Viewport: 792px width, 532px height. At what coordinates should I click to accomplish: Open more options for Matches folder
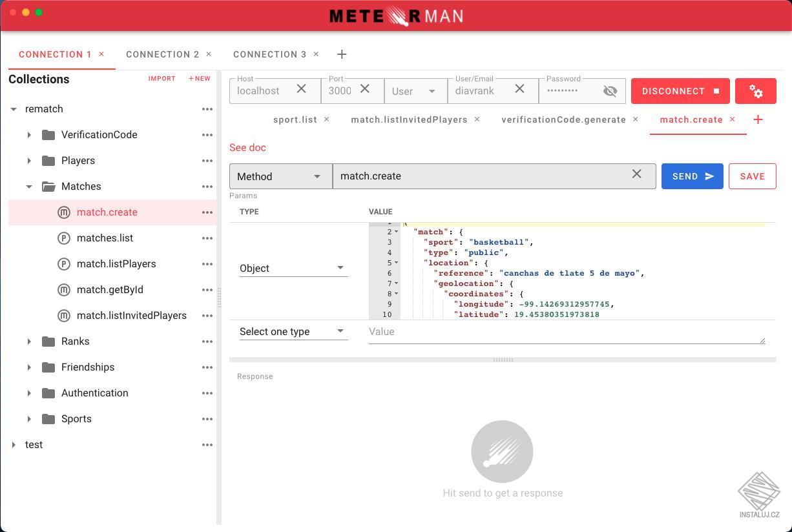207,187
